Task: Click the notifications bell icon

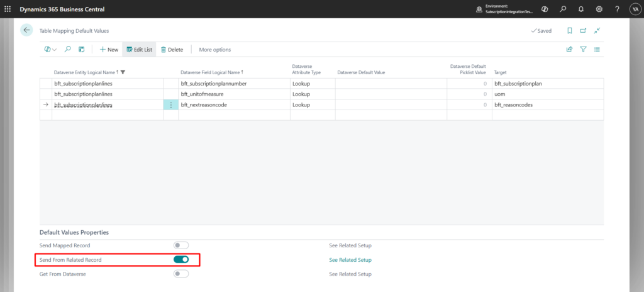Action: [581, 9]
